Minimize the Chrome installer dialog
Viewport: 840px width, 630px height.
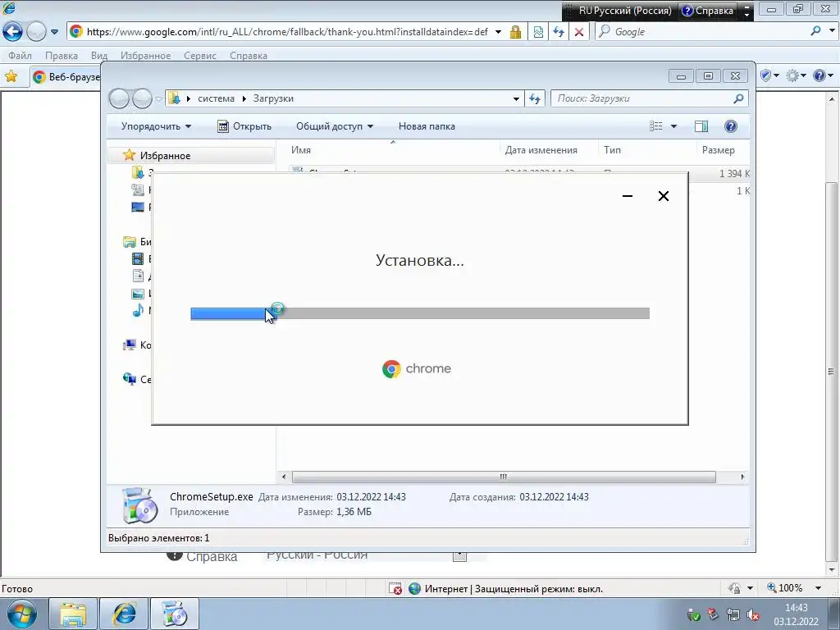pyautogui.click(x=628, y=196)
